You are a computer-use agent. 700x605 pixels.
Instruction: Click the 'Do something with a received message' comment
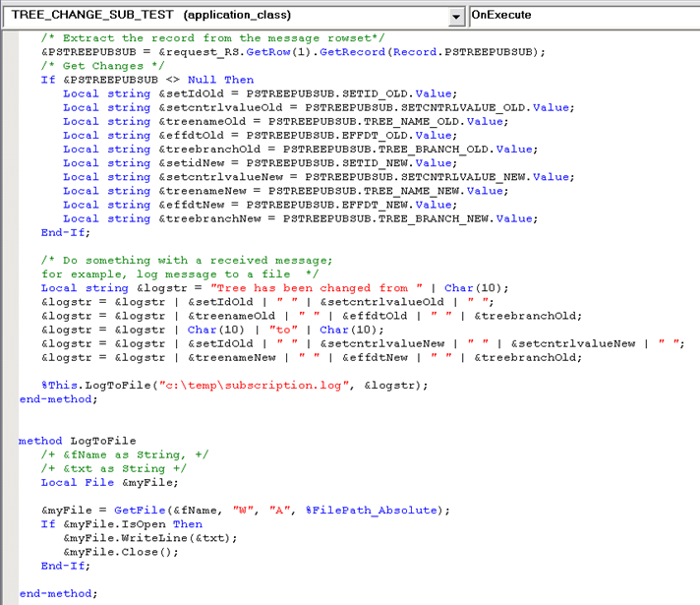coord(187,260)
